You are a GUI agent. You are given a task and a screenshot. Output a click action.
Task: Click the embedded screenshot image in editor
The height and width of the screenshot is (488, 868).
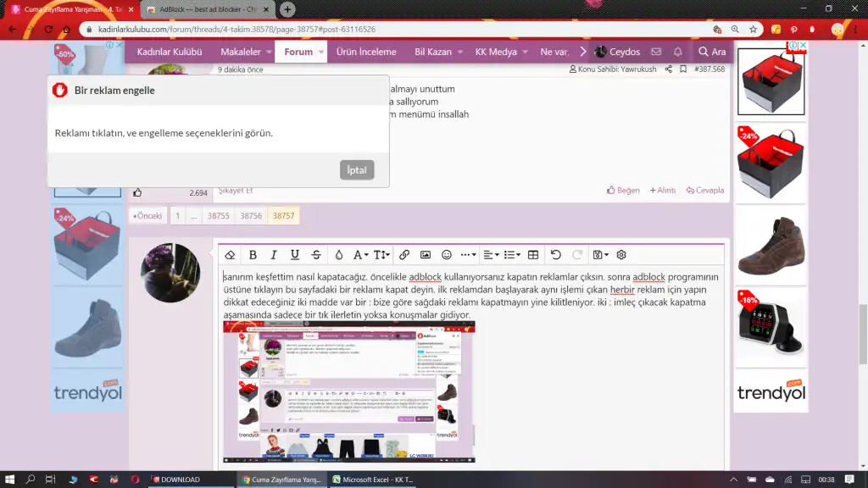pos(348,391)
